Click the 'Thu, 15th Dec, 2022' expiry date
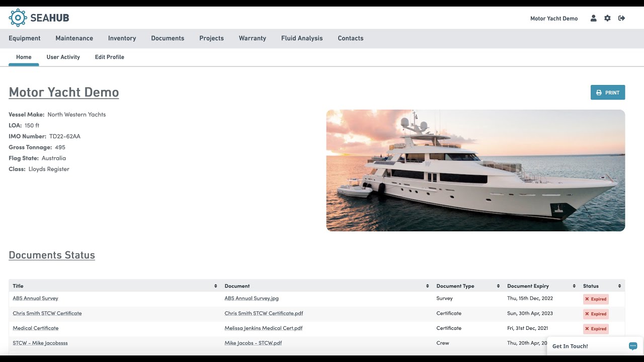The width and height of the screenshot is (644, 362). 530,298
